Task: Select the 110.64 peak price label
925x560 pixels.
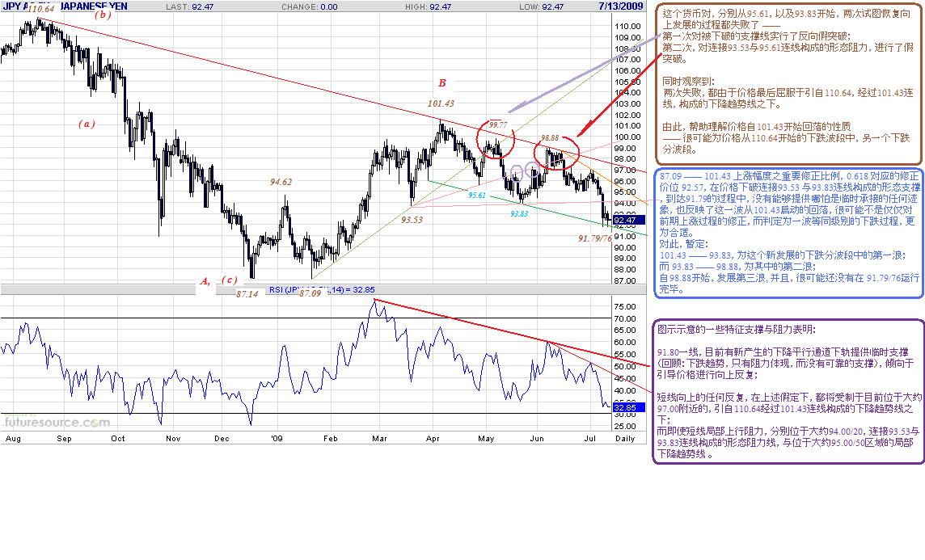Action: [40, 9]
